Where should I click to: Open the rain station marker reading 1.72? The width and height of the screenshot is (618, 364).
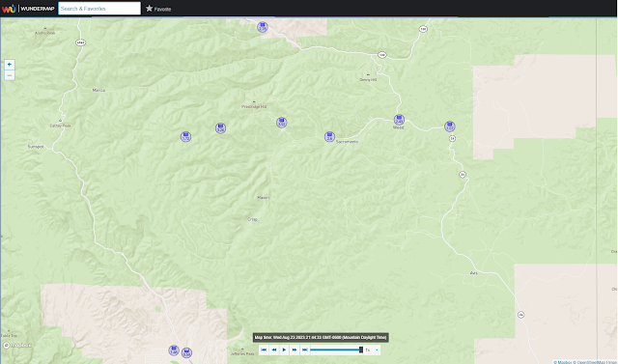click(185, 137)
